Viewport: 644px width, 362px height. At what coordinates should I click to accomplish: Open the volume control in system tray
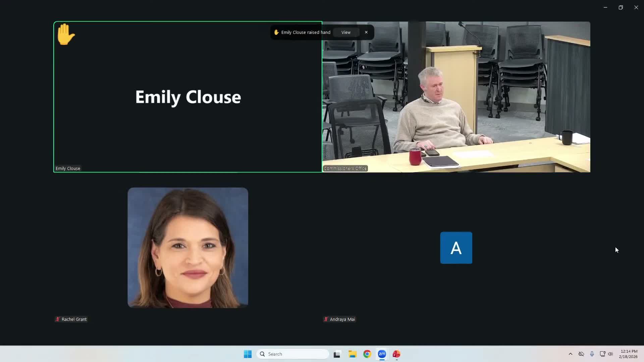point(610,354)
